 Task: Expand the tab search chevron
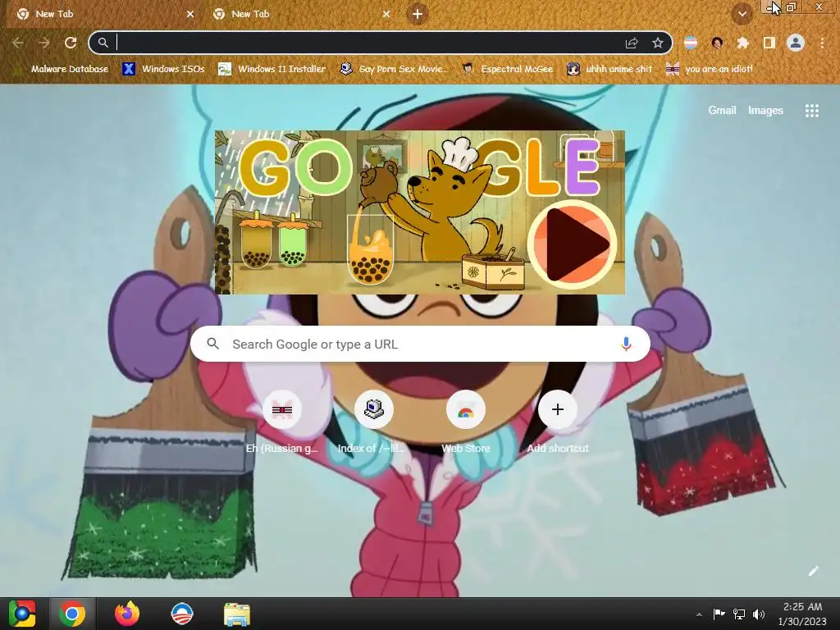click(742, 14)
